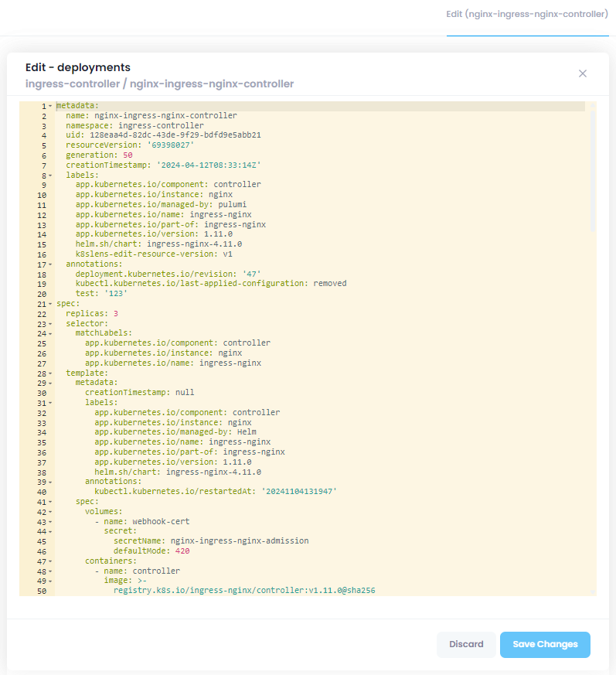This screenshot has height=675, width=616.
Task: Collapse the controller fold on line 48
Action: point(50,571)
